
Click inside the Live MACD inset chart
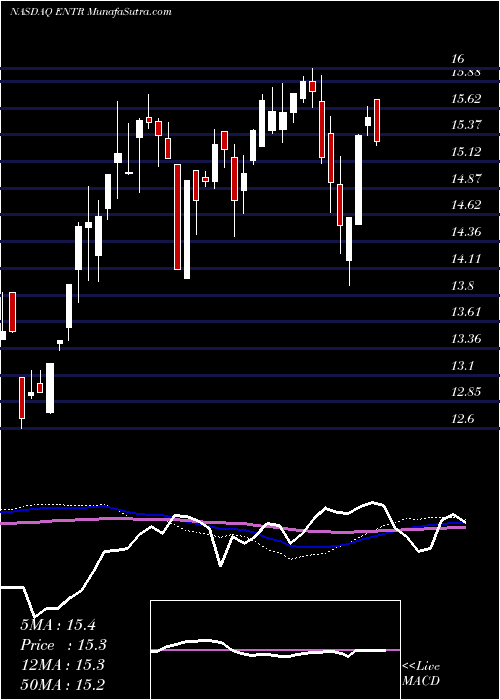click(275, 650)
